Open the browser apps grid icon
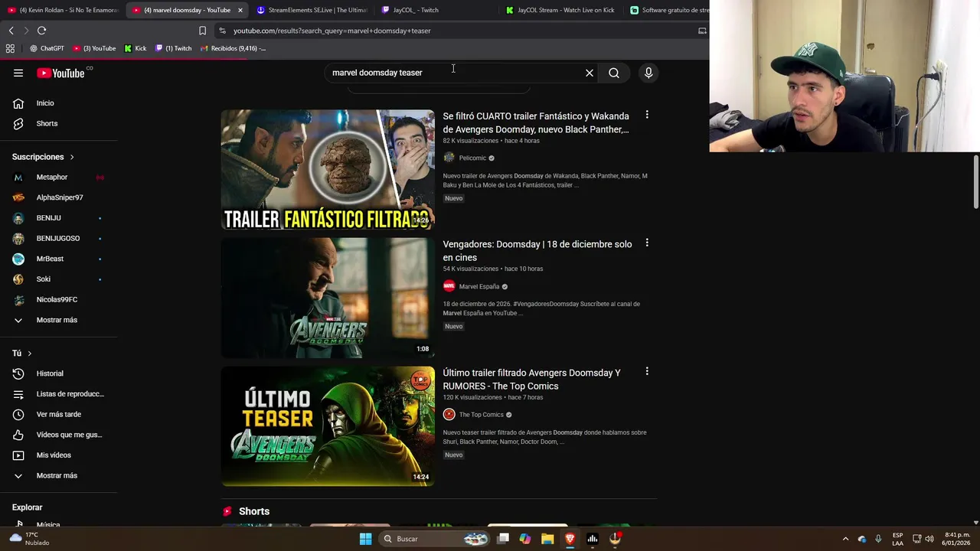This screenshot has width=980, height=551. 10,48
